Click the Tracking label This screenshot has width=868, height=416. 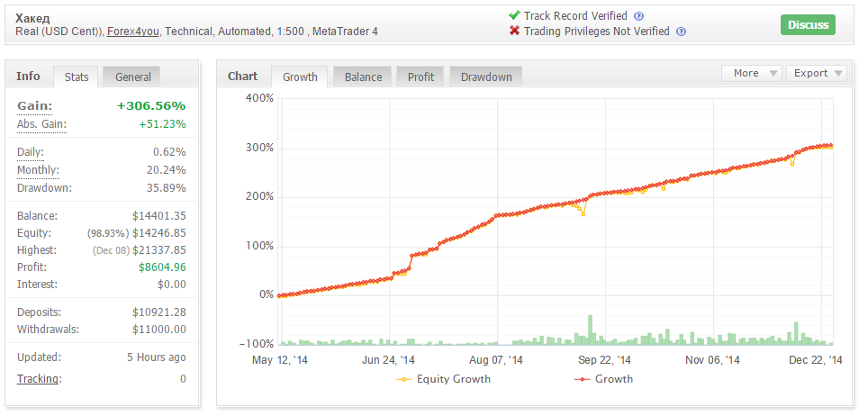point(39,379)
